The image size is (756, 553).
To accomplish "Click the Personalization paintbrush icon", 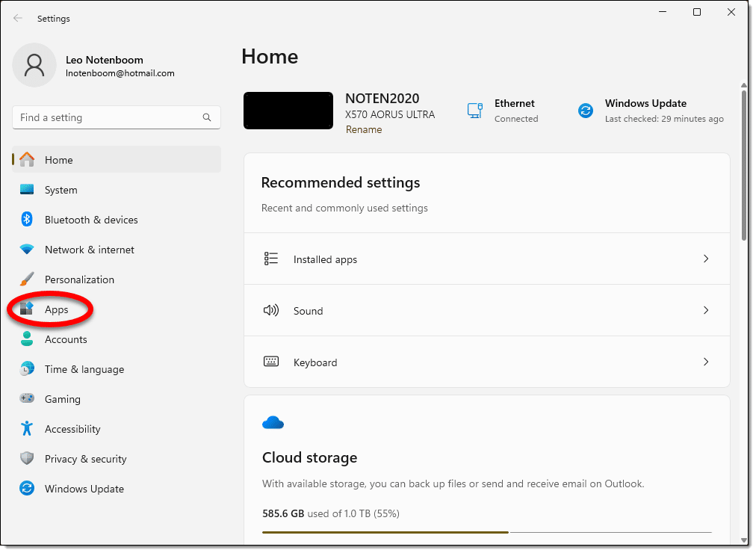I will (x=27, y=279).
